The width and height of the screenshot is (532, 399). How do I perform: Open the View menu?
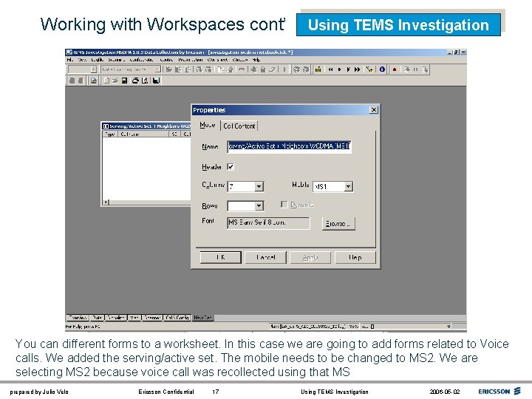(x=82, y=60)
